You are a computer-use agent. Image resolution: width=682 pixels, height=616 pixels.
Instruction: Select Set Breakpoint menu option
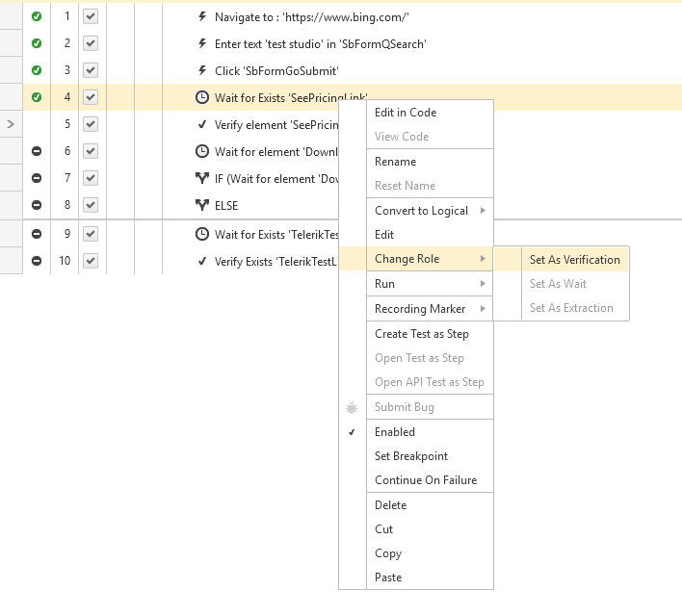(411, 456)
